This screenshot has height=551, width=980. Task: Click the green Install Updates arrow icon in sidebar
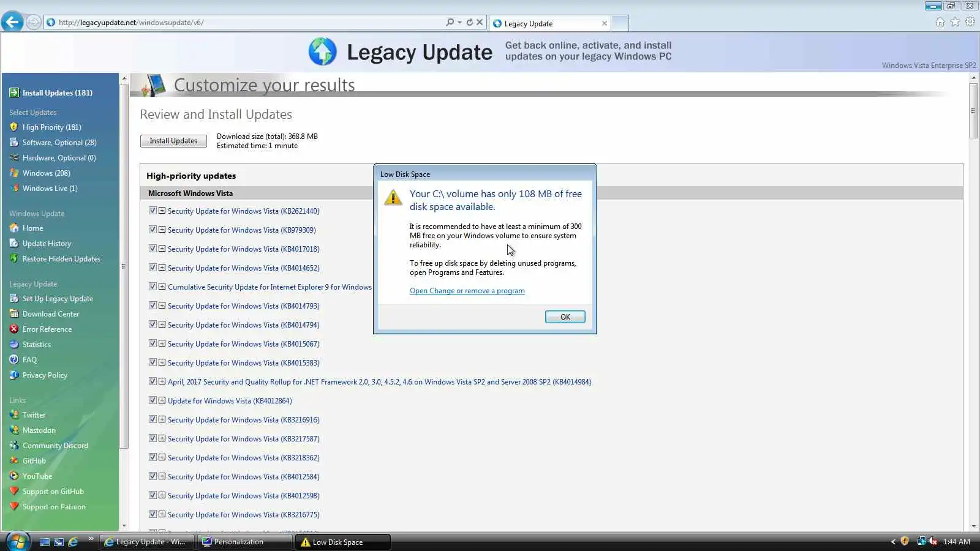coord(14,93)
